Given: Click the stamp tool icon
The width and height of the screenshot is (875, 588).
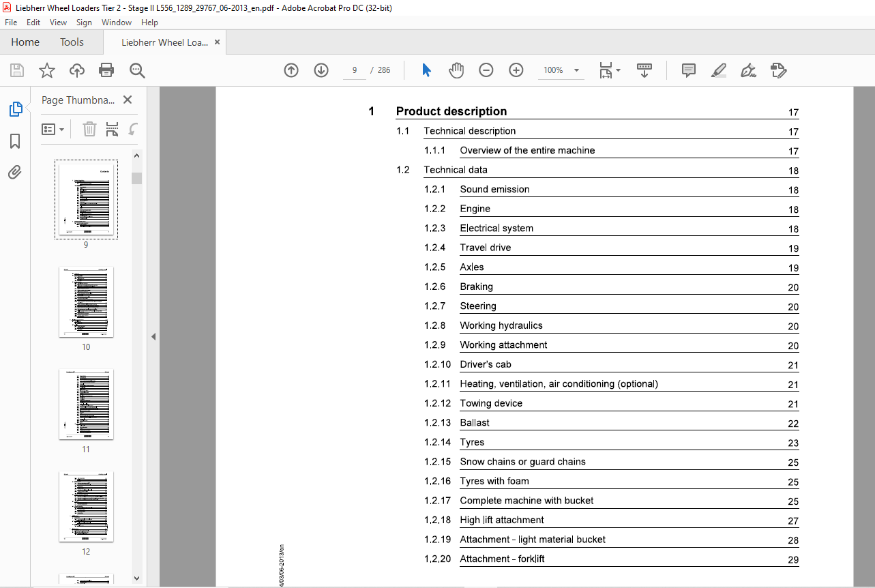Looking at the screenshot, I should [x=778, y=70].
